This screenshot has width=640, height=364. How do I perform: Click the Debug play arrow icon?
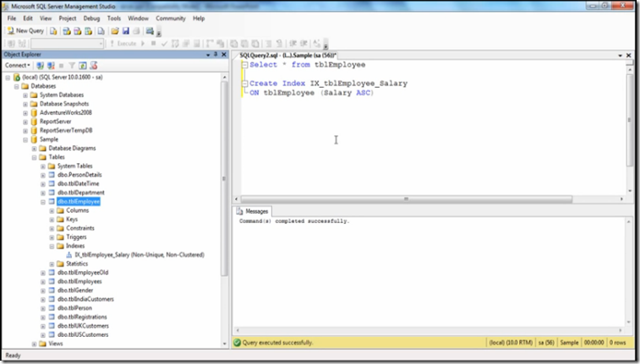[143, 43]
